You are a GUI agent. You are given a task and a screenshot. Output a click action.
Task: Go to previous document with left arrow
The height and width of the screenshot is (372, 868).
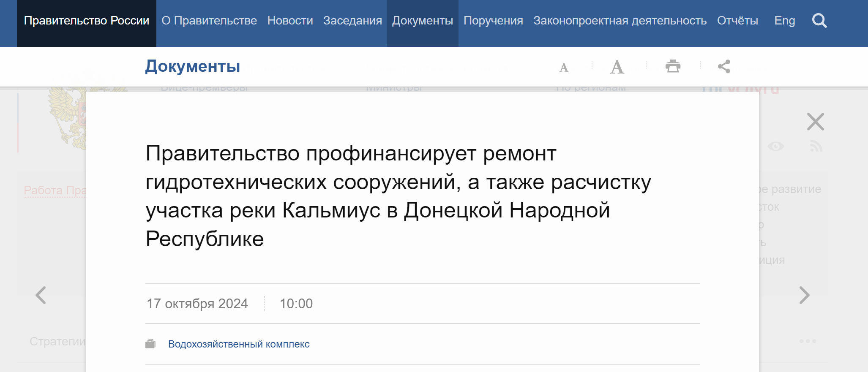[41, 295]
